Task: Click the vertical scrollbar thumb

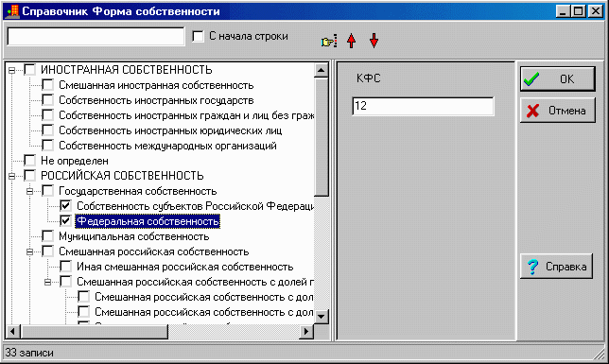Action: pos(322,137)
